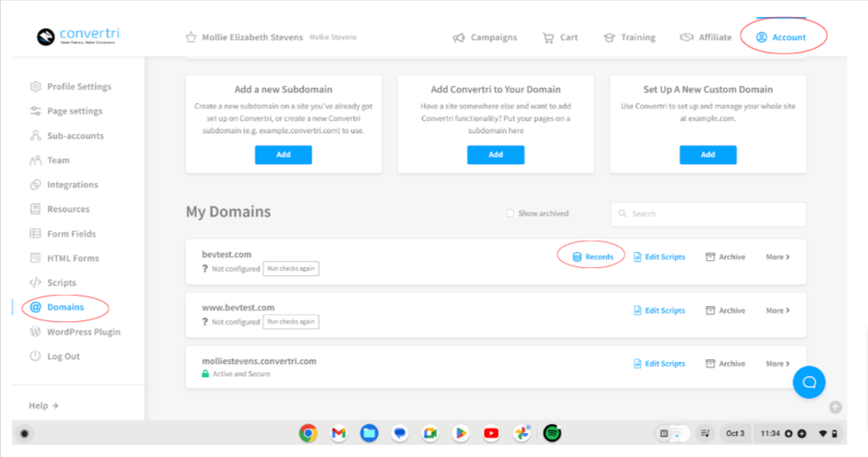
Task: Open the Campaigns tab
Action: click(485, 37)
